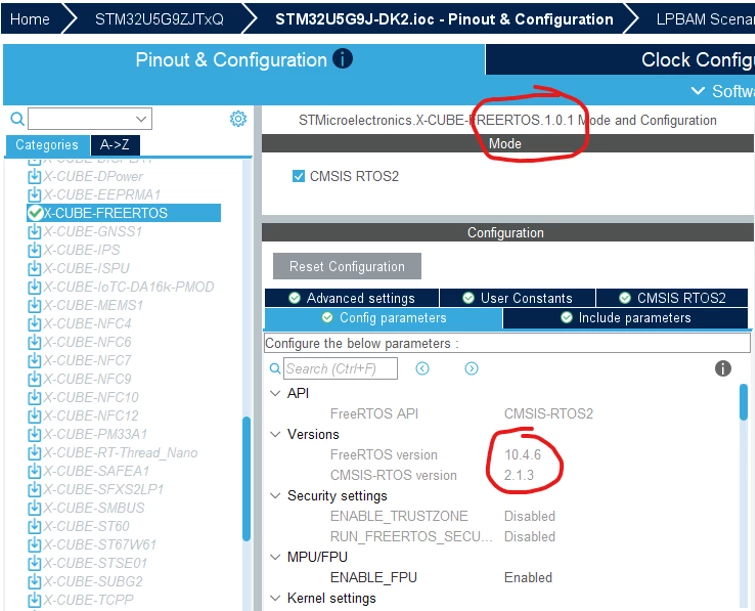Focus the Search (Ctrl+F) parameter field
Screen dimensions: 755x611
tap(341, 369)
